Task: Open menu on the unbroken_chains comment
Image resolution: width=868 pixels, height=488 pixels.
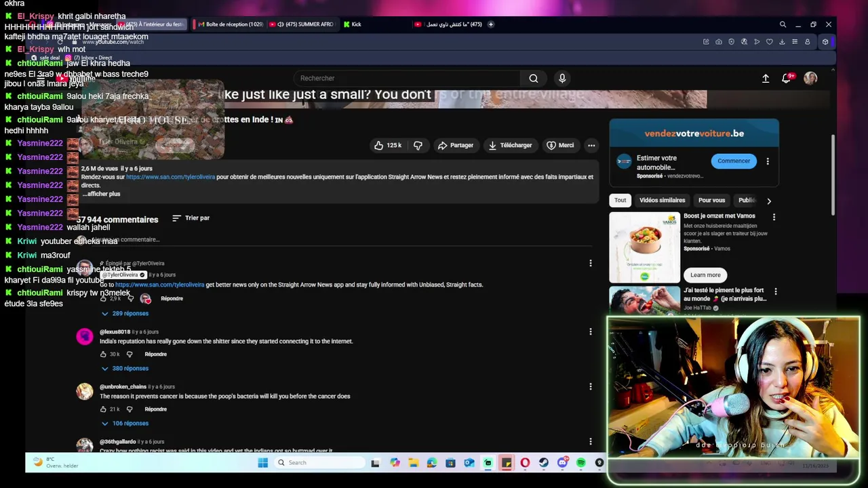Action: pyautogui.click(x=590, y=386)
